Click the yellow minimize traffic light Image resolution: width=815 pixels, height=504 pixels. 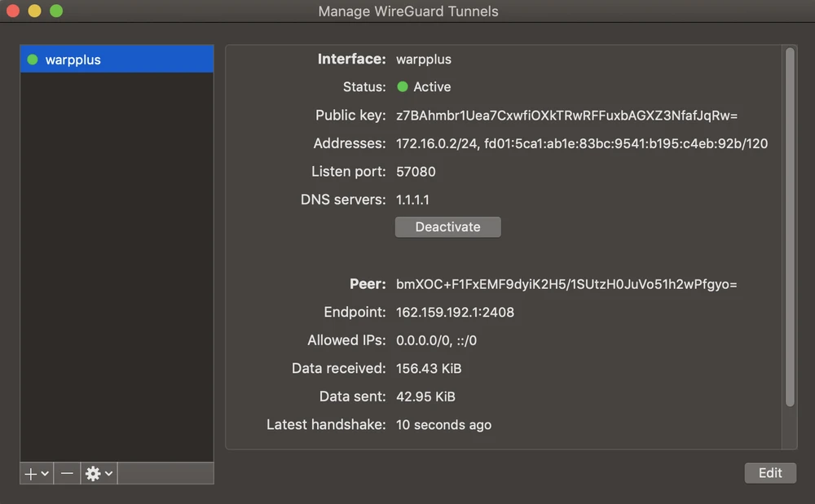click(x=33, y=11)
